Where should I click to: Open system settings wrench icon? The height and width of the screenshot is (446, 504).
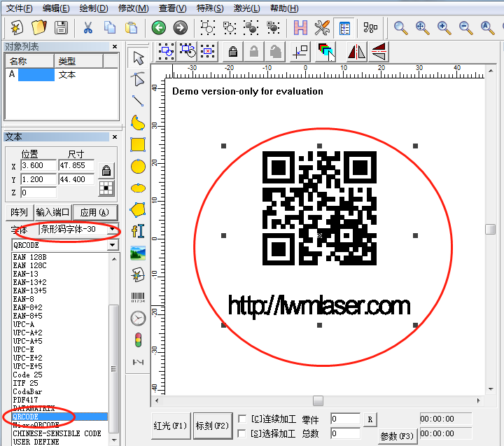[322, 27]
